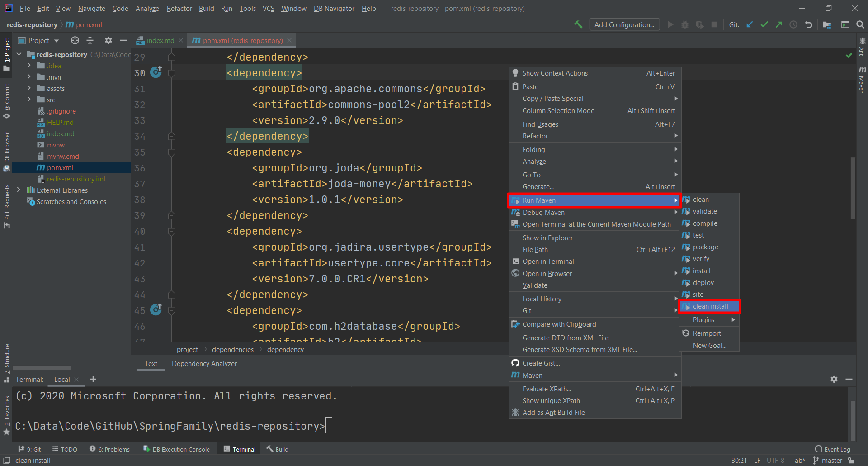Click the read-only lock toggle in status bar
This screenshot has width=868, height=466.
851,460
